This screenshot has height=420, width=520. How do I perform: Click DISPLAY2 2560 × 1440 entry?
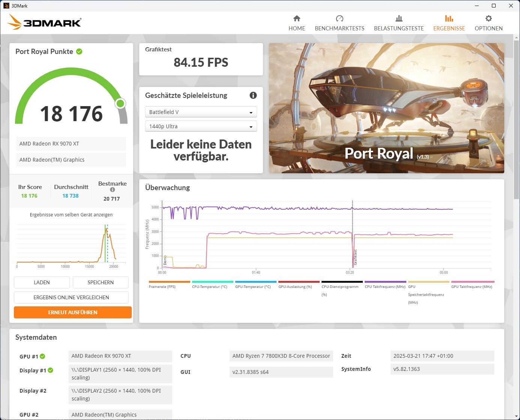(x=120, y=395)
